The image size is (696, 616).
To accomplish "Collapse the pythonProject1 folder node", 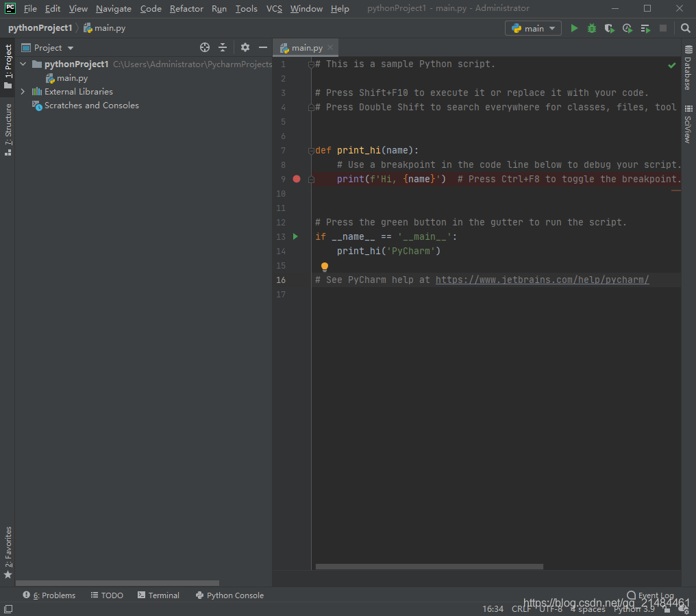I will tap(23, 64).
